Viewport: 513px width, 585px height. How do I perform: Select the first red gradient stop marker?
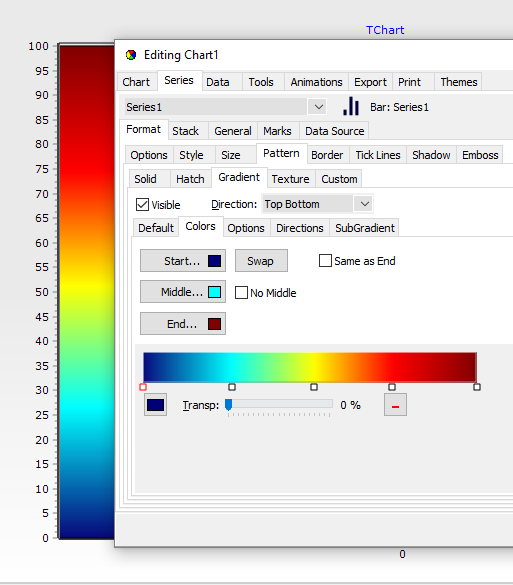coord(143,387)
